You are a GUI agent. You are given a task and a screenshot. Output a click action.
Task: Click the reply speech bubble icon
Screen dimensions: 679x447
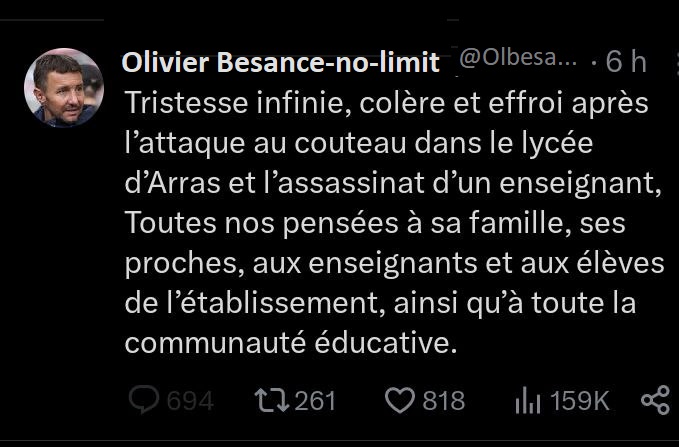pos(144,401)
